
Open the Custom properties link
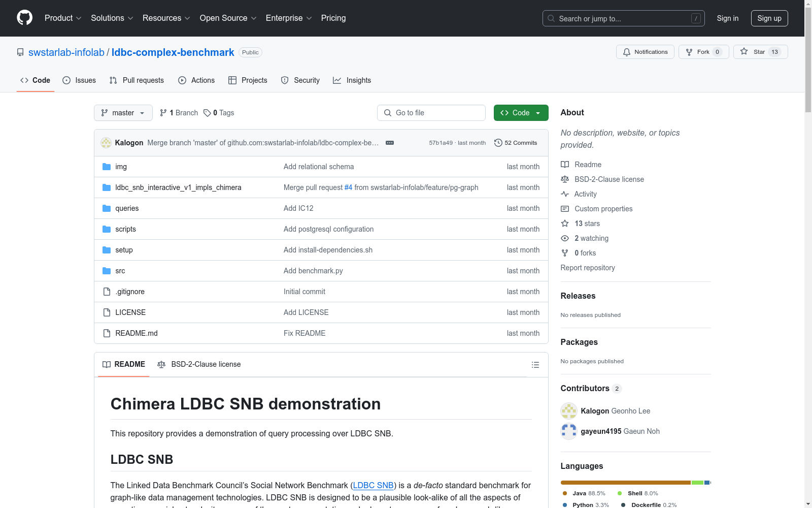click(x=603, y=209)
